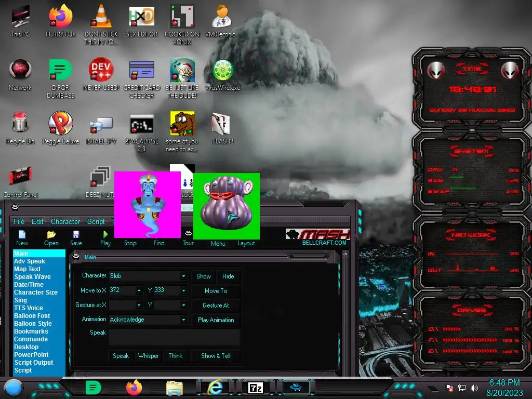Open the D FOR DUMBASS shortcut
The height and width of the screenshot is (399, 532).
click(x=60, y=78)
